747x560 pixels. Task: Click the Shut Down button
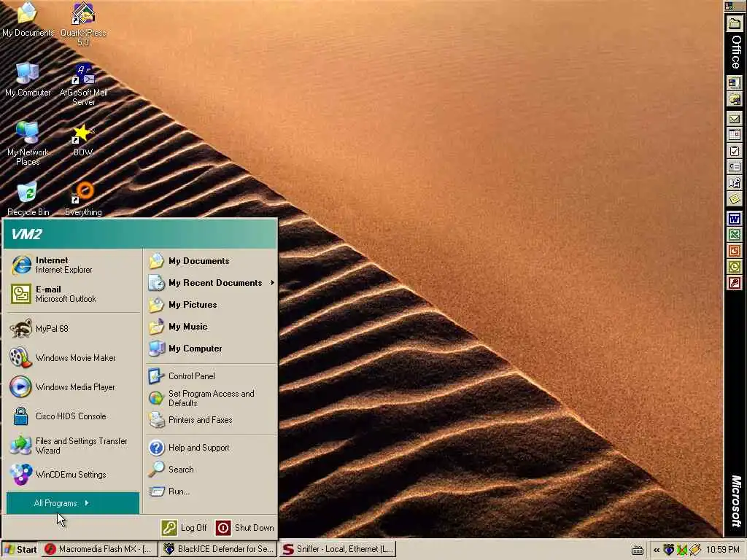coord(245,528)
